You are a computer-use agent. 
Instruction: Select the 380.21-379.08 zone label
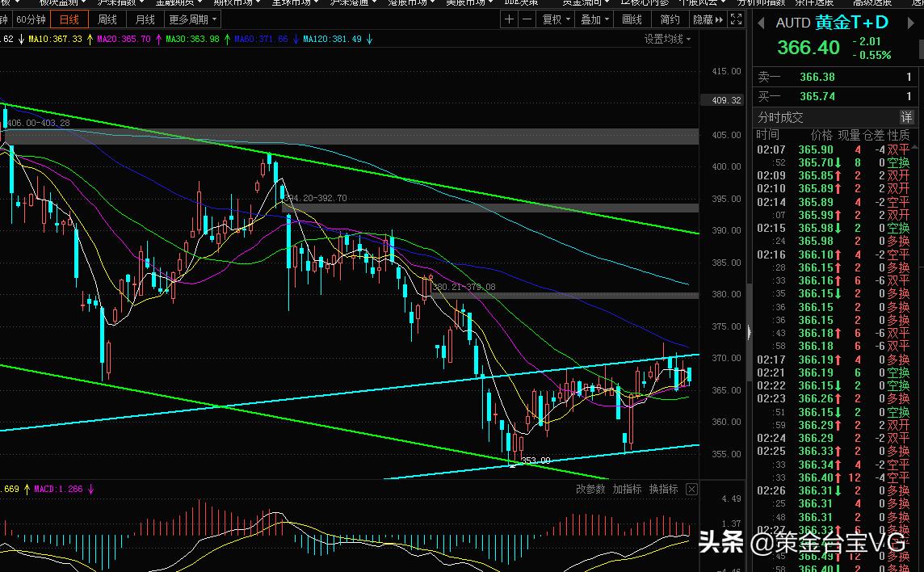(x=464, y=287)
